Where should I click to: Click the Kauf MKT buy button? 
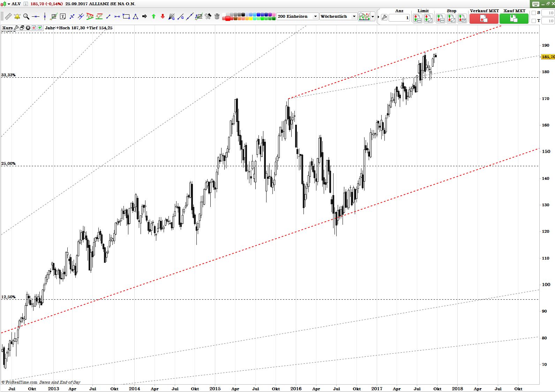pos(514,18)
